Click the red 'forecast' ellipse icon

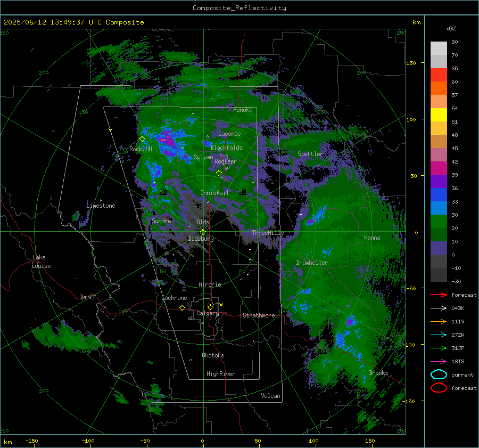tap(439, 388)
